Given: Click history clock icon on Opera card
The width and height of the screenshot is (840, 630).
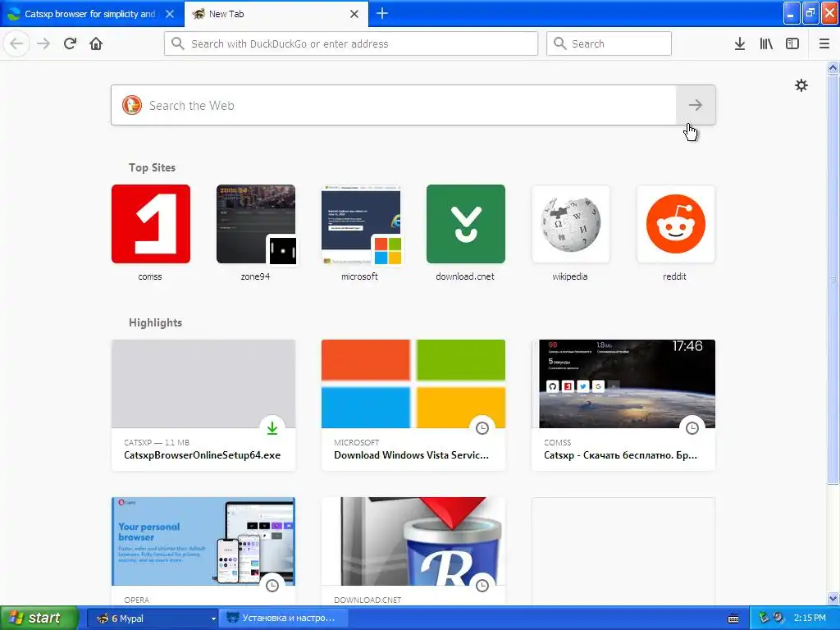Looking at the screenshot, I should (272, 585).
